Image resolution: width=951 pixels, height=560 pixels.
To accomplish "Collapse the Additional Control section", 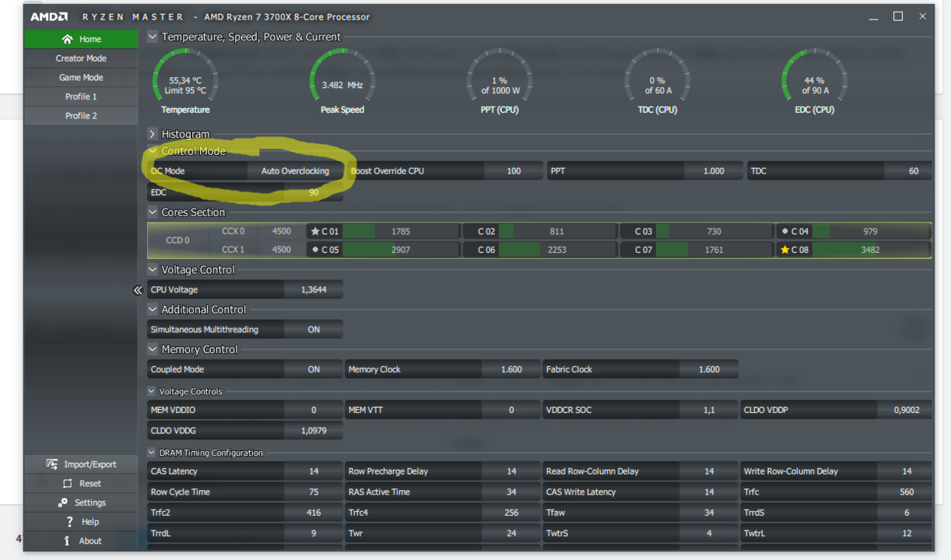I will [x=153, y=310].
